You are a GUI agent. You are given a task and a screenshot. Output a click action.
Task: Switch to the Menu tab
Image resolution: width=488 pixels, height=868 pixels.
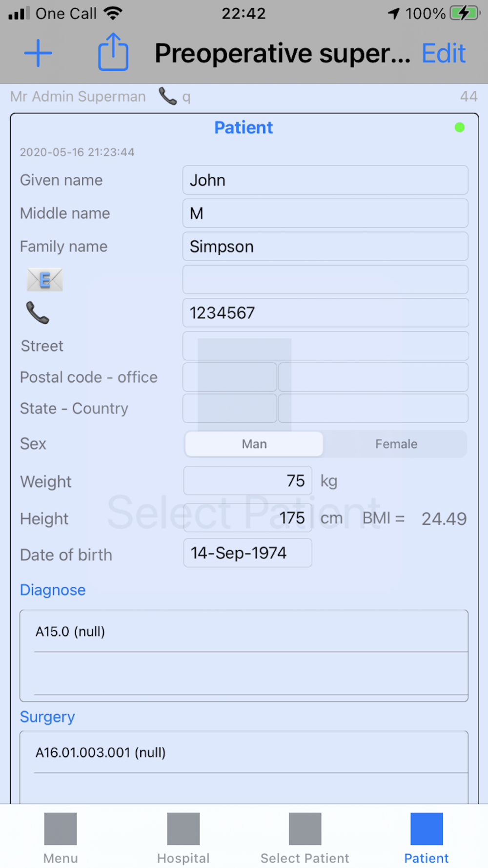(x=61, y=838)
